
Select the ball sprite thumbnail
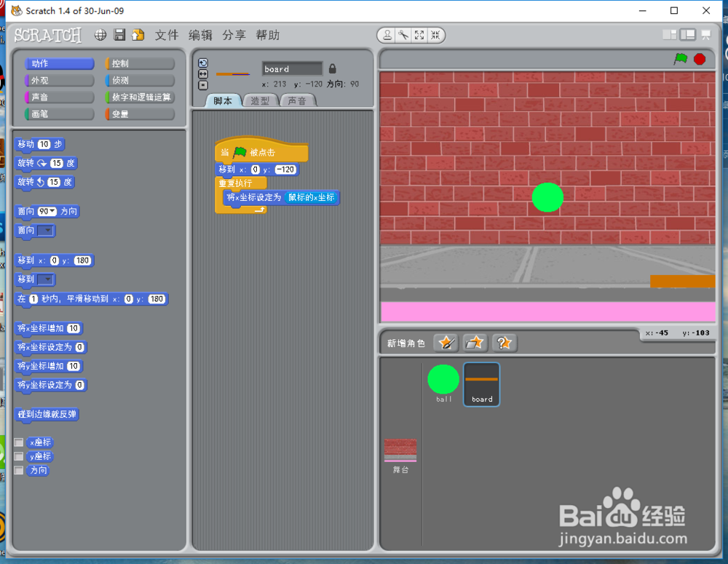pos(443,384)
